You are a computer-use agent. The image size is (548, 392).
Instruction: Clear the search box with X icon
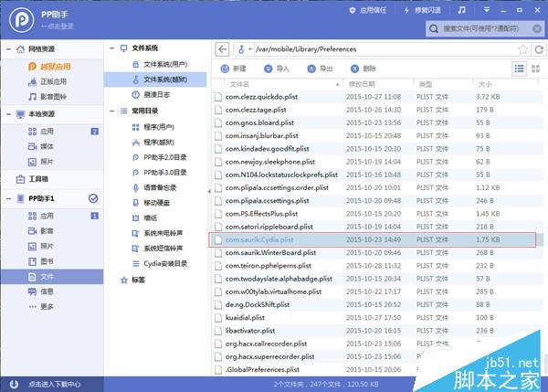click(537, 28)
